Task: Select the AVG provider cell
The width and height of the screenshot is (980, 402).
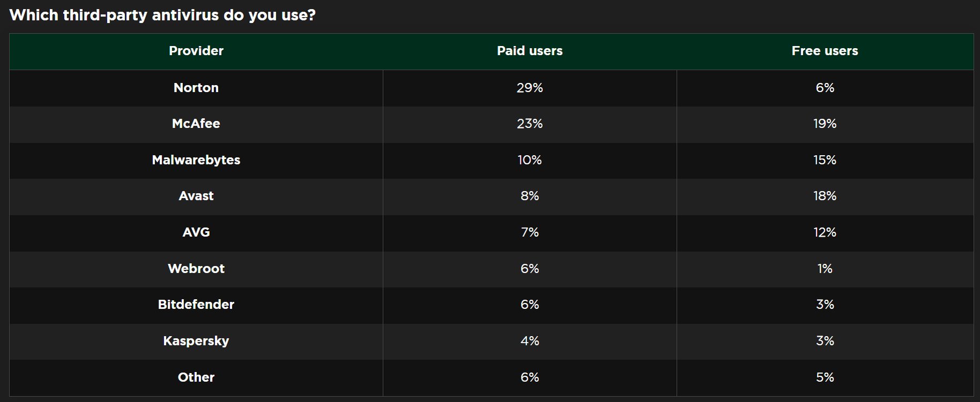Action: click(196, 232)
